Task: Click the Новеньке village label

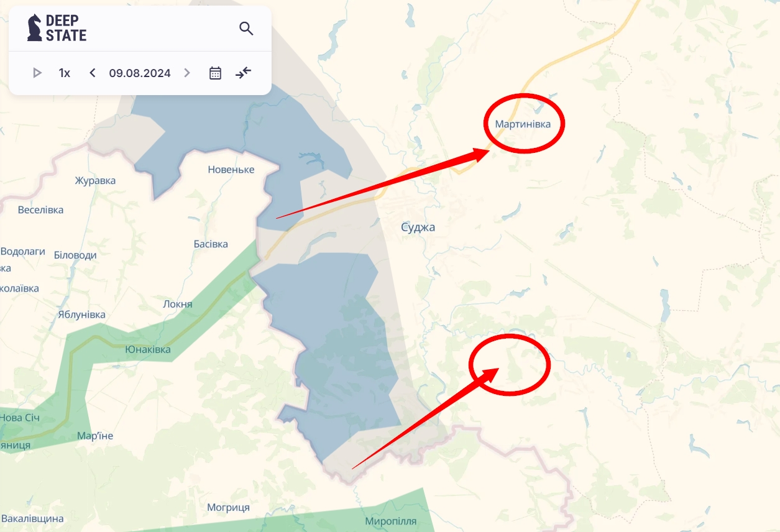Action: (x=231, y=170)
